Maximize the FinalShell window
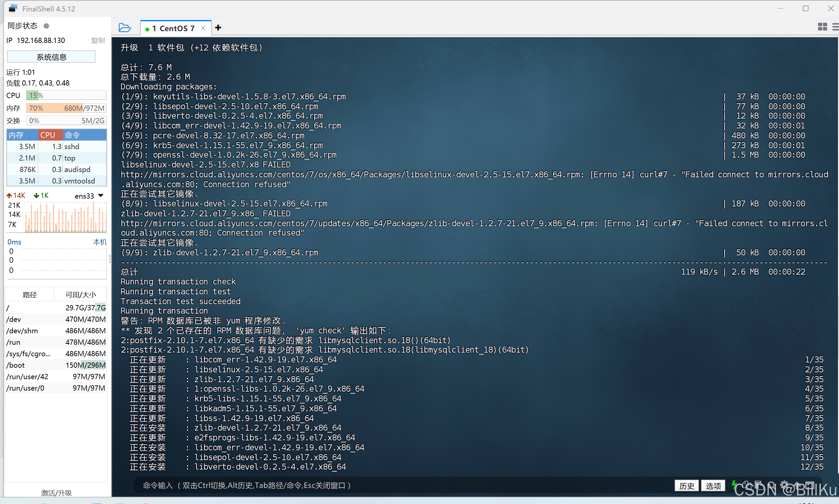 (805, 9)
